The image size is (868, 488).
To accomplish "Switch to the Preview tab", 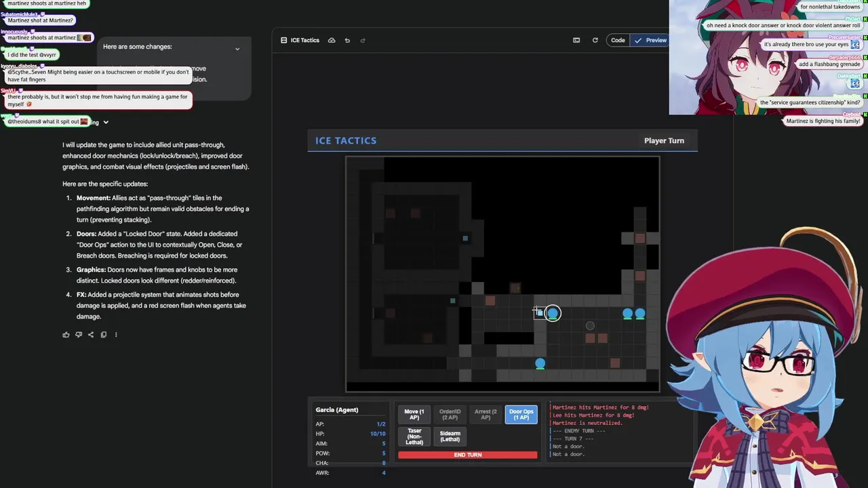I will pos(650,40).
